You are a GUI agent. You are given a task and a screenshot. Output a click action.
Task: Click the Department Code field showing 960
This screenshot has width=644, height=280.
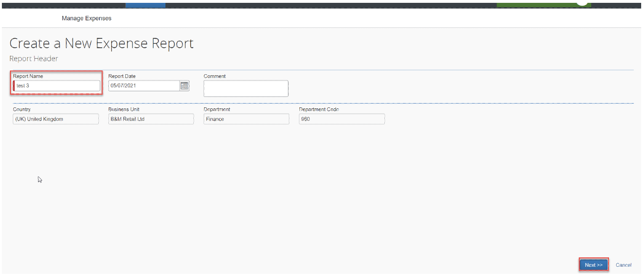coord(341,119)
